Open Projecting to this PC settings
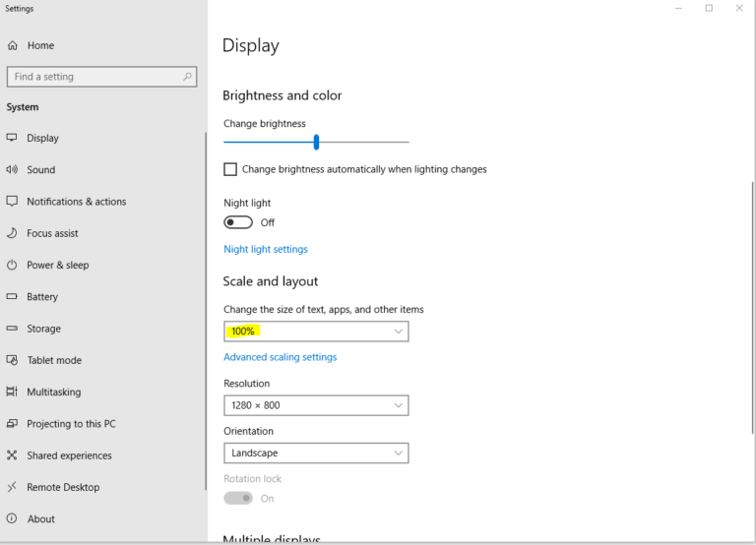 point(71,424)
